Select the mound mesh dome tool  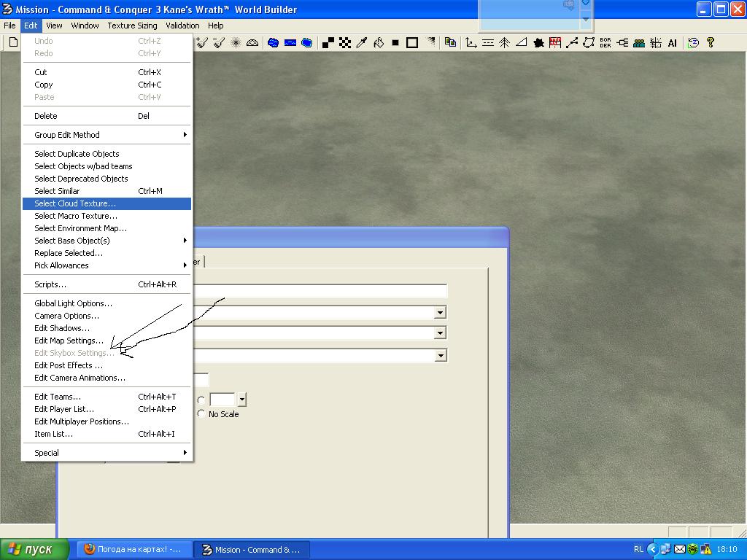(x=252, y=43)
